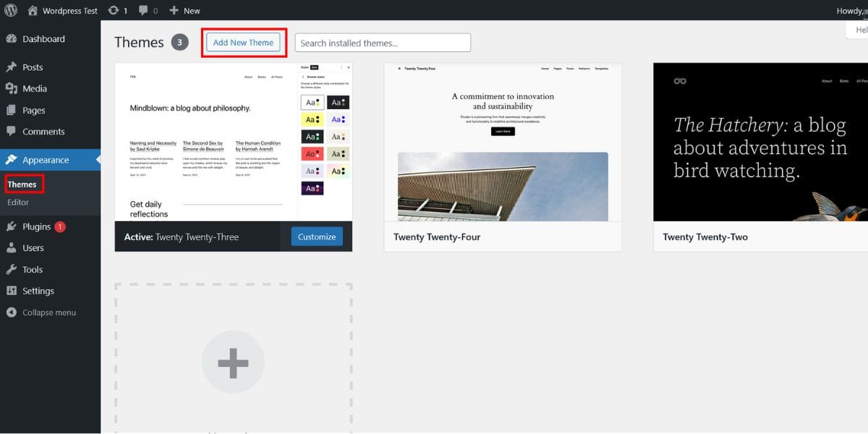The height and width of the screenshot is (434, 868).
Task: Click the Tools wrench icon
Action: tap(11, 270)
